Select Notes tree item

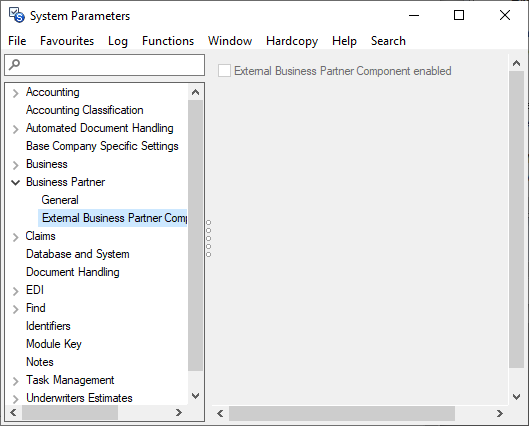coord(40,362)
